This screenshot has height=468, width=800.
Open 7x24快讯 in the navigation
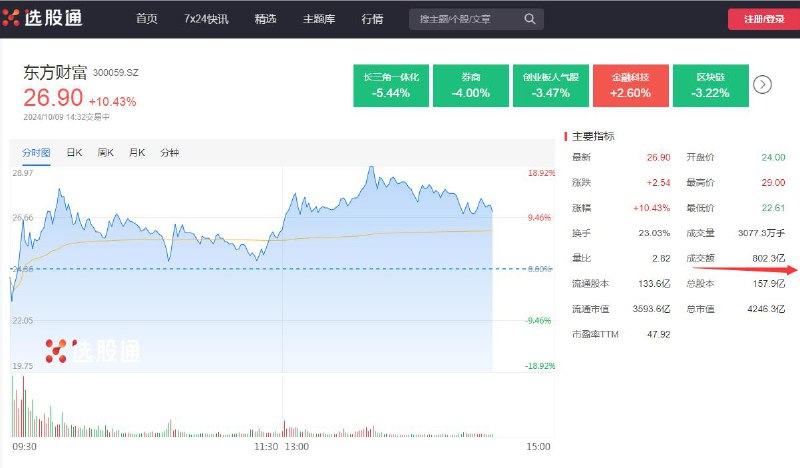tap(206, 19)
